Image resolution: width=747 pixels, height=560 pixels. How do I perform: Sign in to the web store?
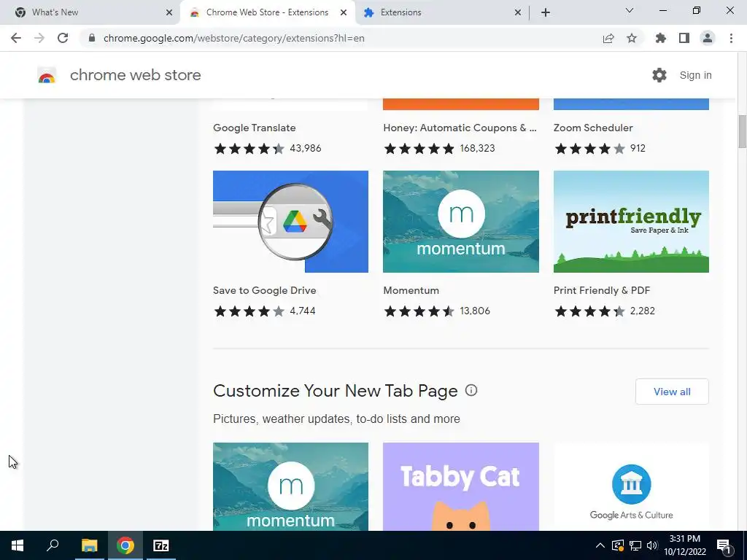click(695, 75)
